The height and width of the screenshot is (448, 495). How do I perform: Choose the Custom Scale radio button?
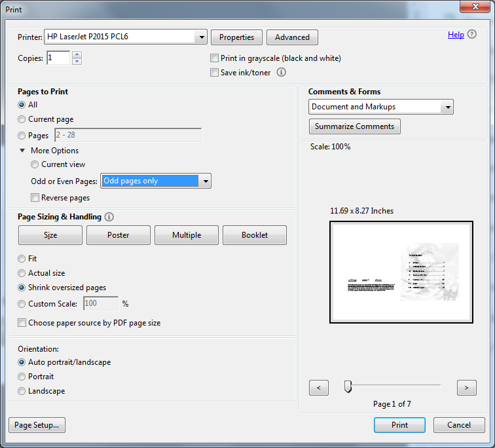[x=22, y=304]
